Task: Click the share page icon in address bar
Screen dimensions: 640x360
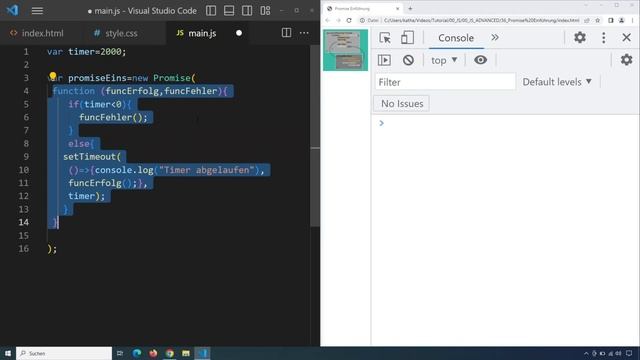Action: coord(587,20)
